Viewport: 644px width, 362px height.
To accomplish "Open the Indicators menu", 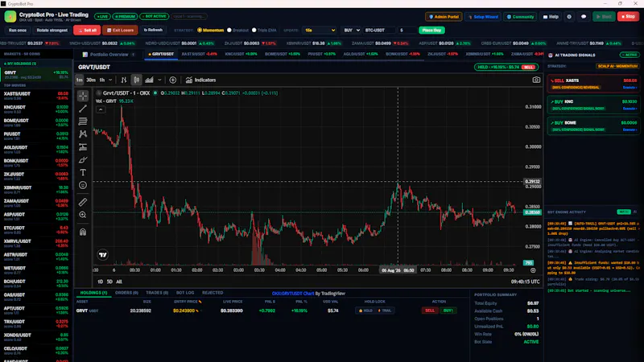I will point(200,80).
